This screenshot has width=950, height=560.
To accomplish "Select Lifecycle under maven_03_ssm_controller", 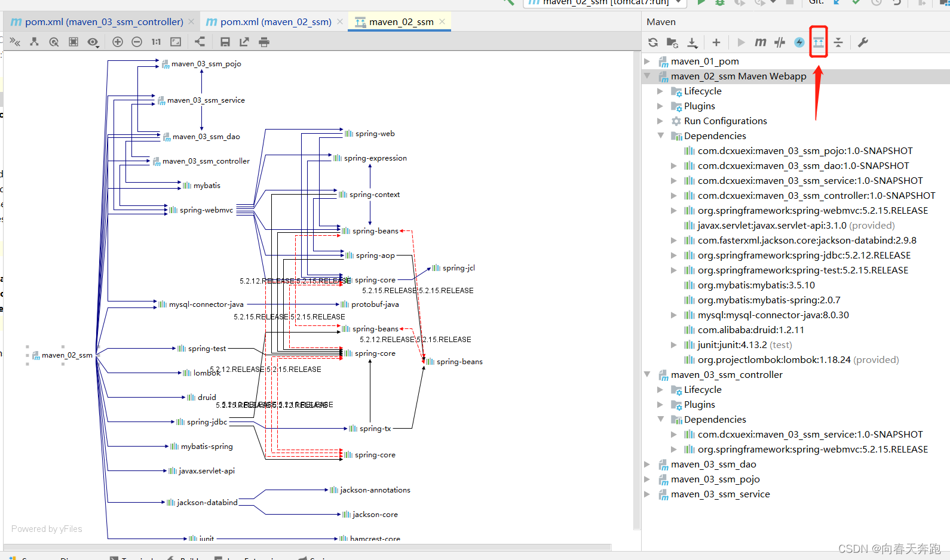I will tap(703, 390).
